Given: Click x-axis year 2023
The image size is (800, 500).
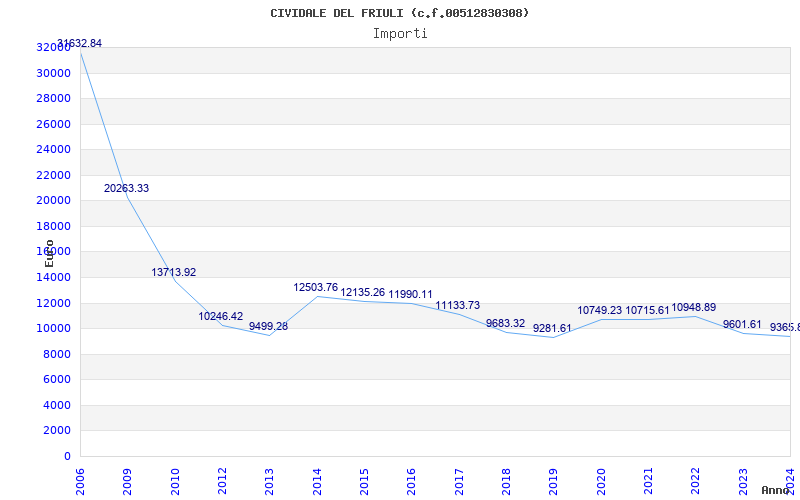Looking at the screenshot, I should coord(743,482).
